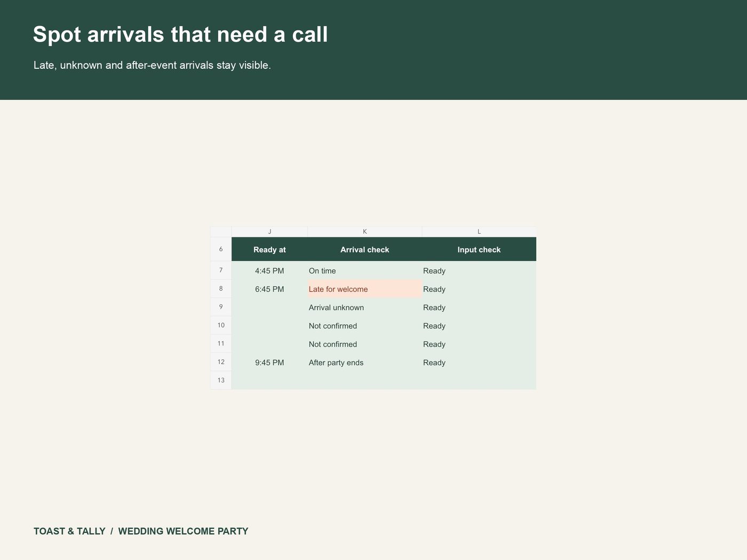Select the 'Ready' cell in row 7

pos(479,270)
